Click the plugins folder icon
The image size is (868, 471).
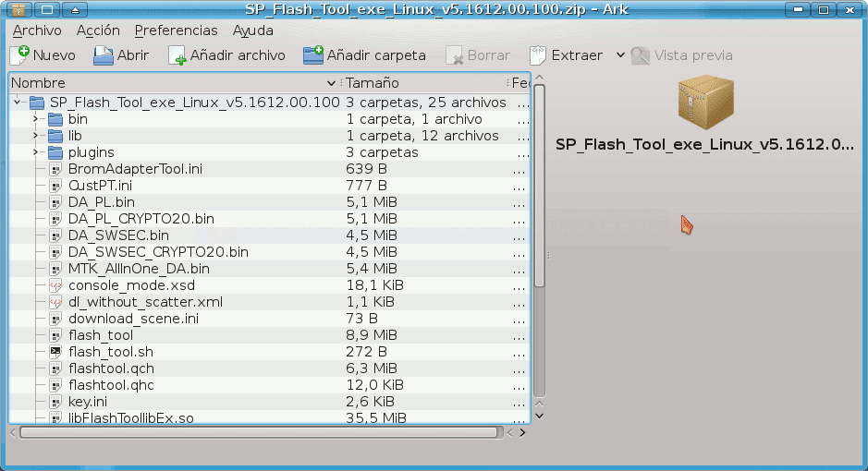click(55, 152)
